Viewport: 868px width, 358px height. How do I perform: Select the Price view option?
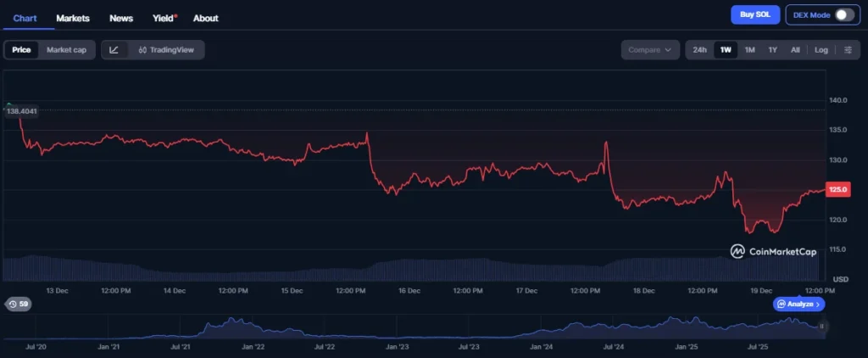tap(21, 50)
